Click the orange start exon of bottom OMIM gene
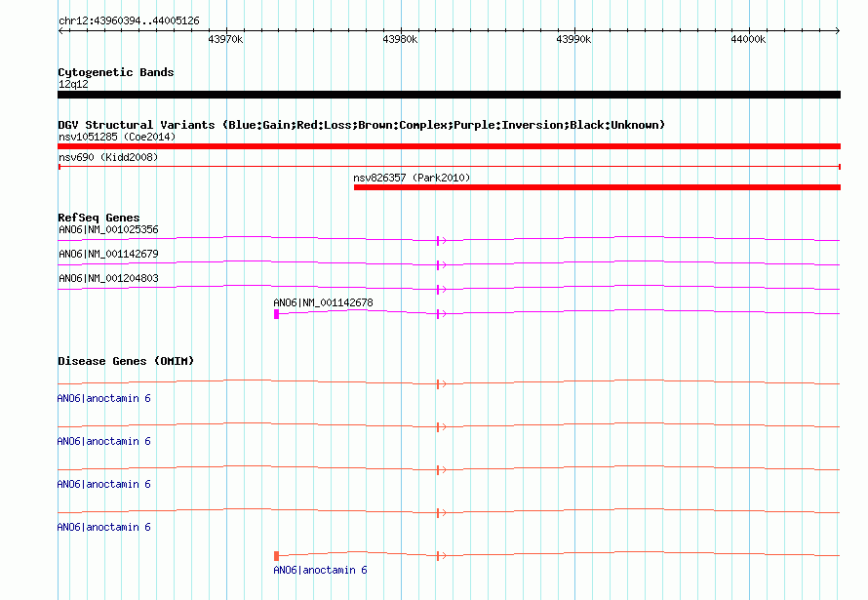Image resolution: width=868 pixels, height=600 pixels. click(276, 556)
